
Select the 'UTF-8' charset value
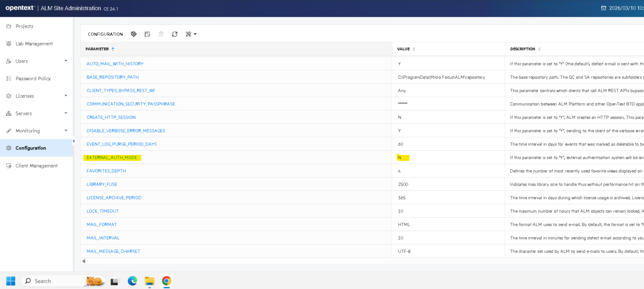(x=404, y=251)
